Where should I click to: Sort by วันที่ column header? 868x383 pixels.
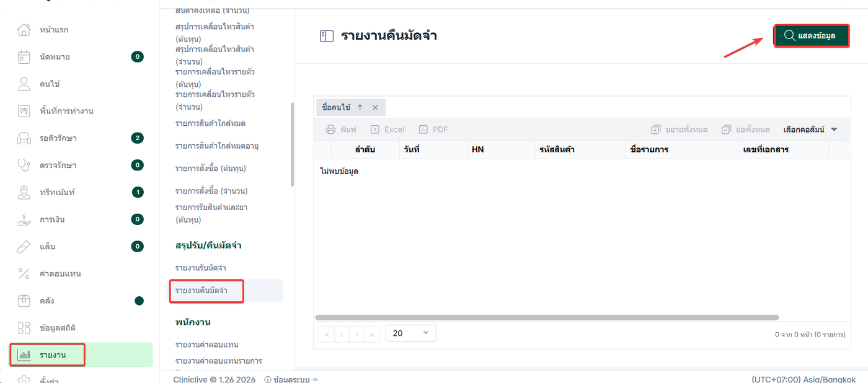pyautogui.click(x=433, y=149)
